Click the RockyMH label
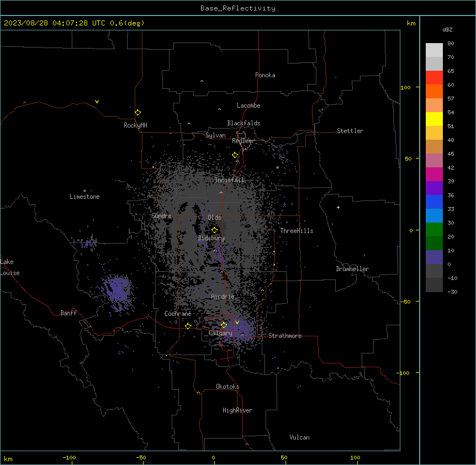476x465 pixels. click(135, 125)
